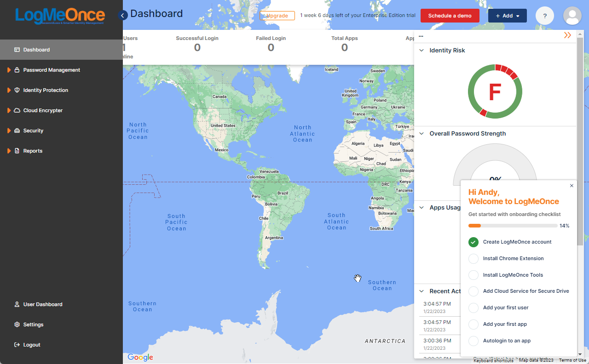Open the help question mark button
The width and height of the screenshot is (589, 364).
[x=545, y=16]
